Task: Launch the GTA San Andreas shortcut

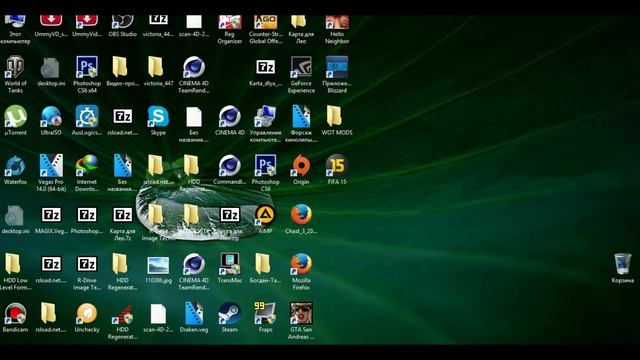Action: click(x=301, y=314)
